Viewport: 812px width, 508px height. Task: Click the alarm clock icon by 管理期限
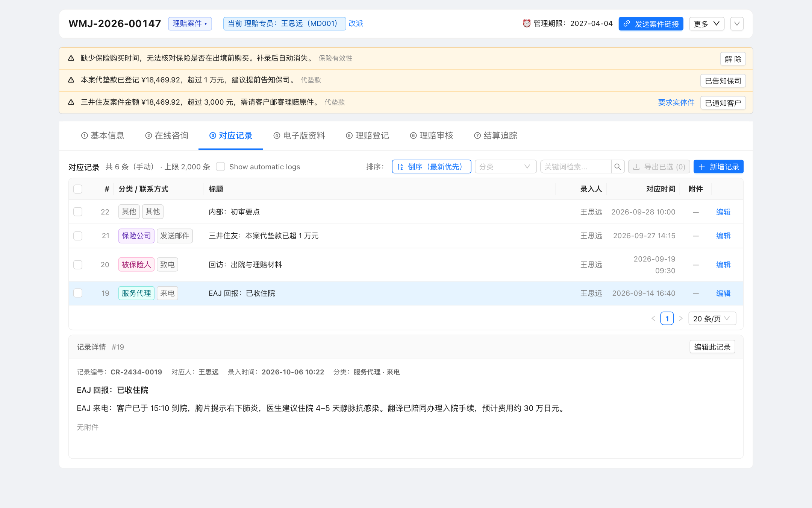pyautogui.click(x=527, y=23)
